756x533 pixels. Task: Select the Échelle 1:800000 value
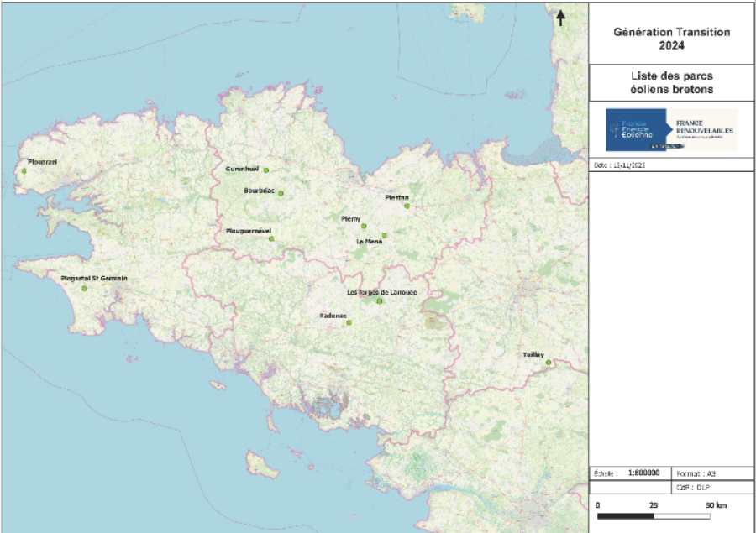[643, 473]
